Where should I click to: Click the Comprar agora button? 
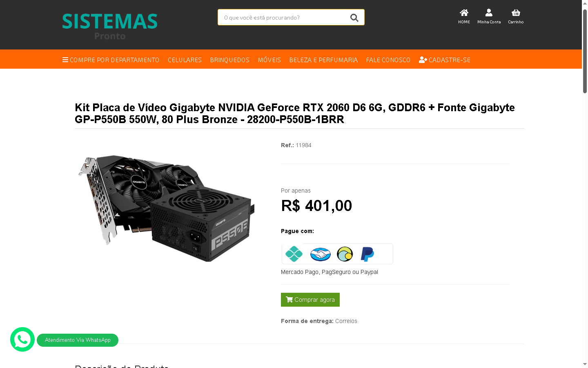[310, 300]
